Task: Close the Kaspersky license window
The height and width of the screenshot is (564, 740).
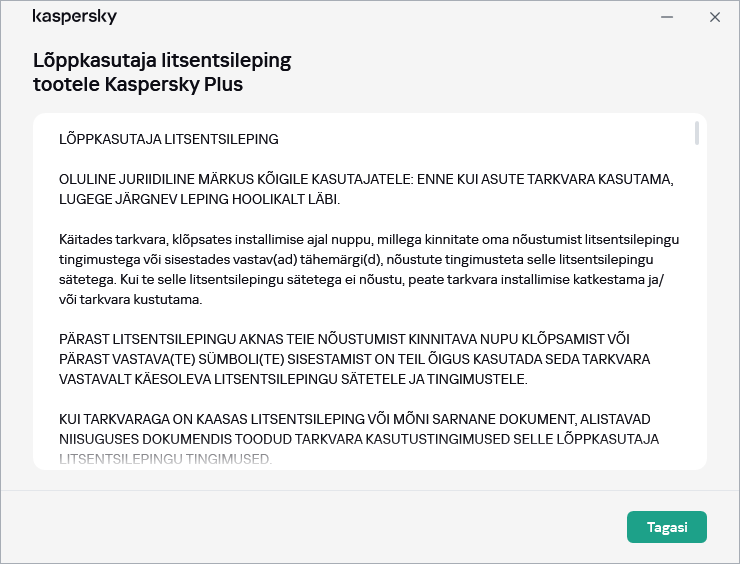Action: [x=715, y=17]
